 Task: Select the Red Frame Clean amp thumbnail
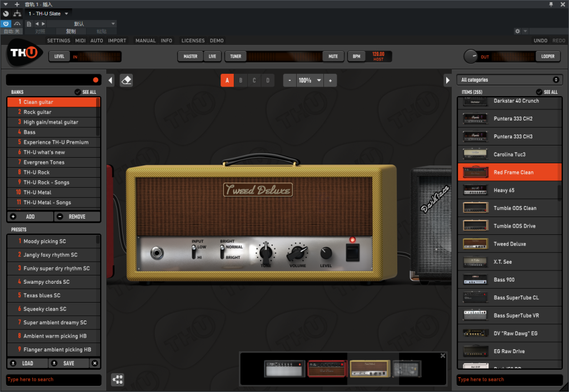pos(476,172)
